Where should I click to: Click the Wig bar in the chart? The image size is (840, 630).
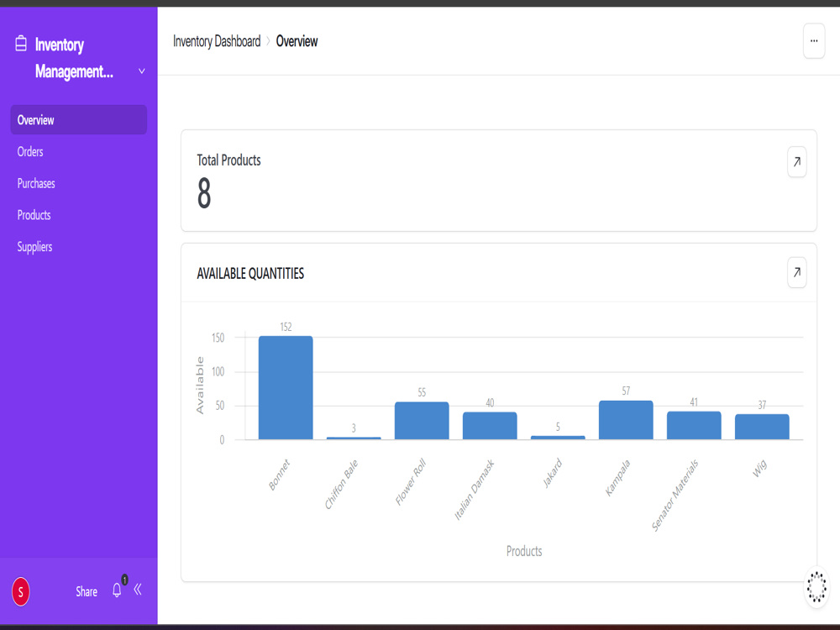762,427
